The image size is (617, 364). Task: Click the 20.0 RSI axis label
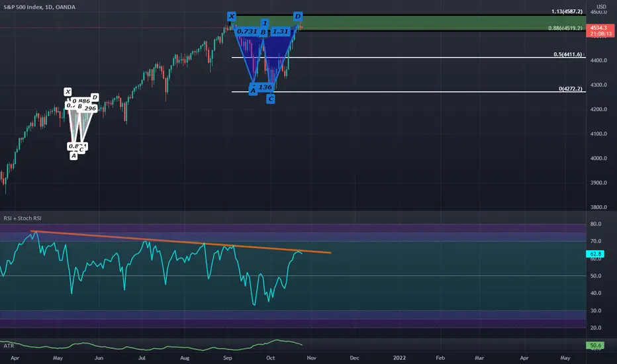596,328
